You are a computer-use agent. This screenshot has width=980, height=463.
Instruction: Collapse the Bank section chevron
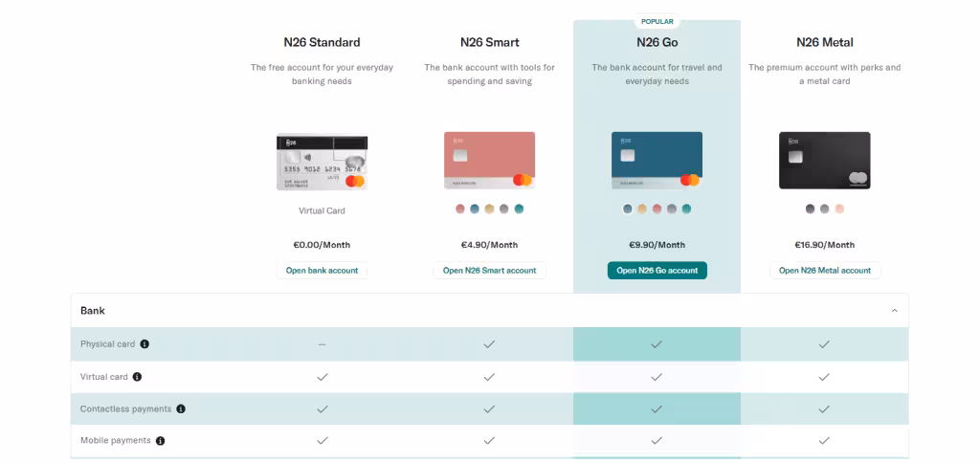(895, 311)
